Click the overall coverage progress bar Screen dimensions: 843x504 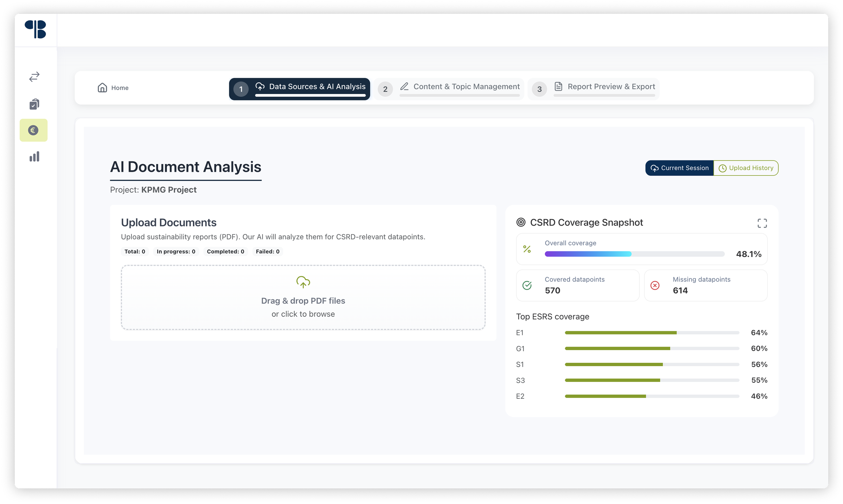point(634,254)
